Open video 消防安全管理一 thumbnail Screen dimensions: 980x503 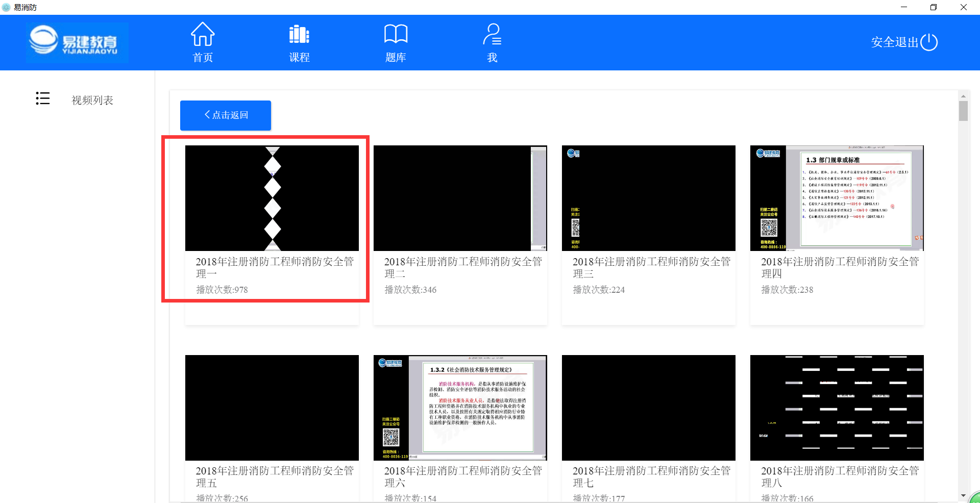[272, 198]
